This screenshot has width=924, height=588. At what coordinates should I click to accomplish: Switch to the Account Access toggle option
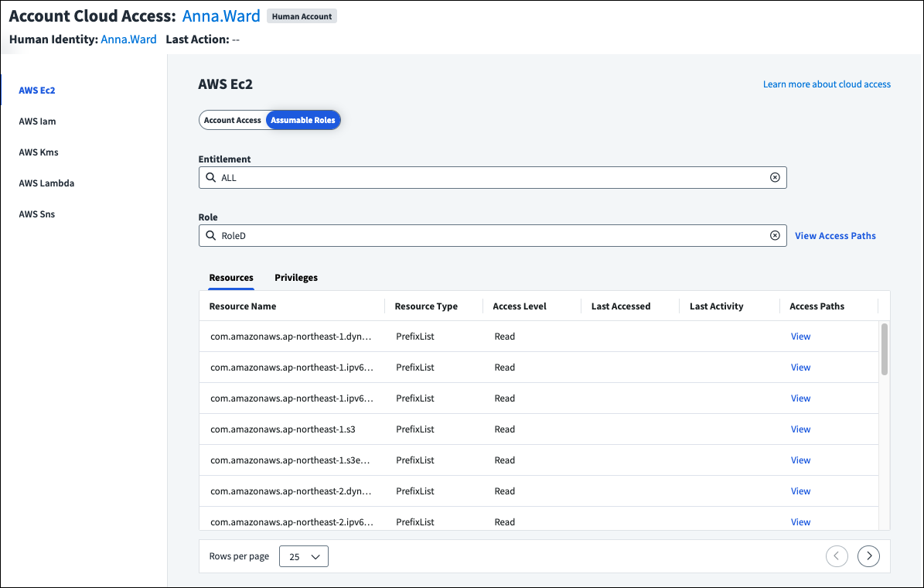pos(233,121)
